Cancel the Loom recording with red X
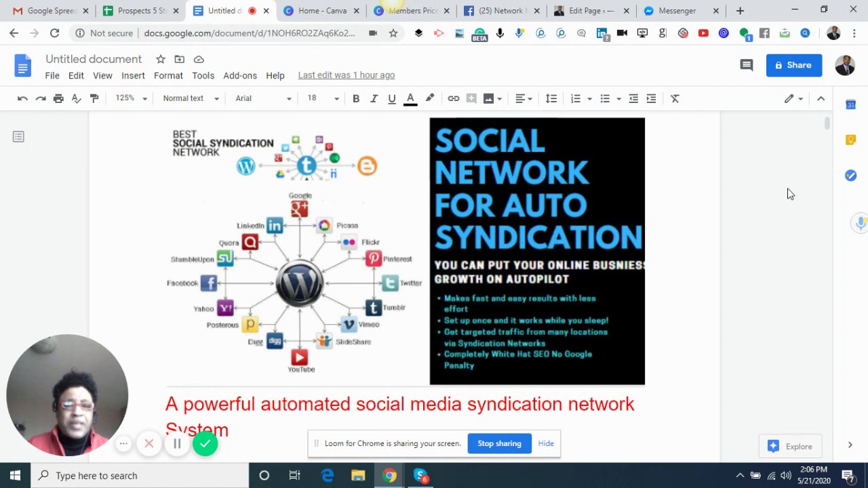 coord(149,444)
